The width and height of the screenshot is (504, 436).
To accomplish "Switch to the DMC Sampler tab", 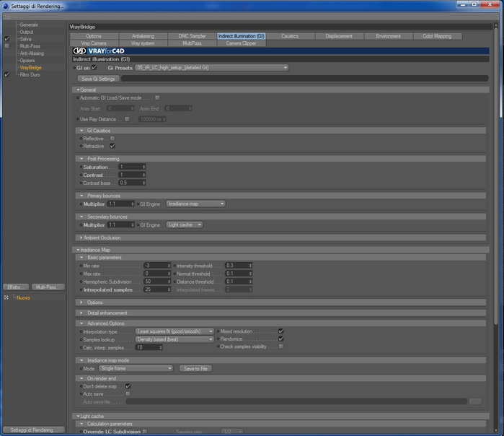I will click(x=192, y=36).
